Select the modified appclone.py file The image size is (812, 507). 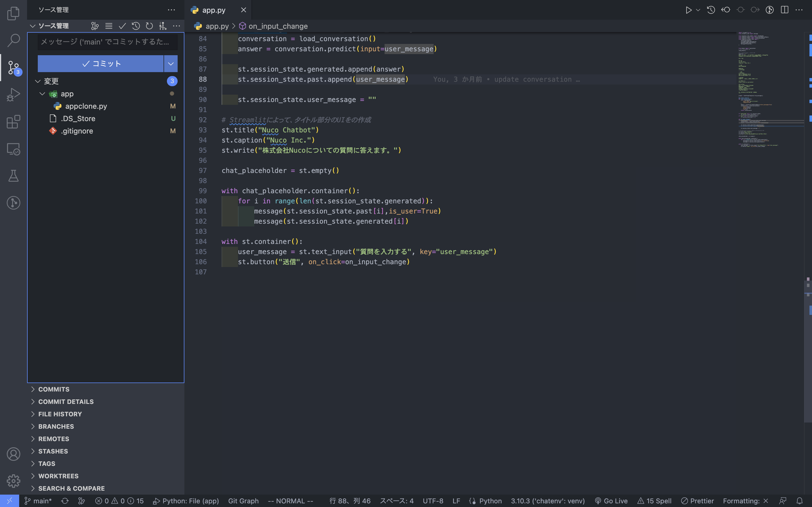click(x=86, y=106)
